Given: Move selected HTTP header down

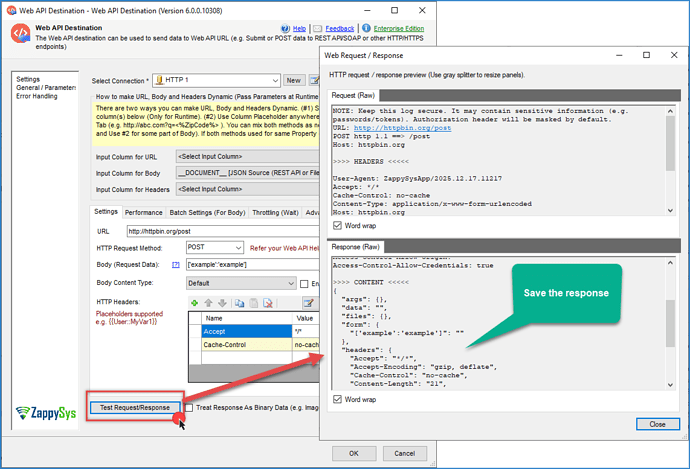Looking at the screenshot, I should (x=223, y=303).
